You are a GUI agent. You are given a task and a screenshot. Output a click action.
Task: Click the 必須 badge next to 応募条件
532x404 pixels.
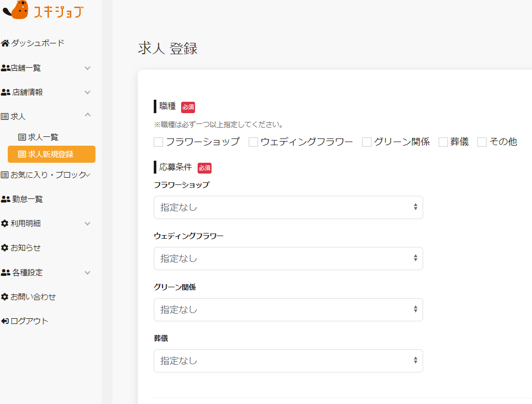click(x=204, y=168)
